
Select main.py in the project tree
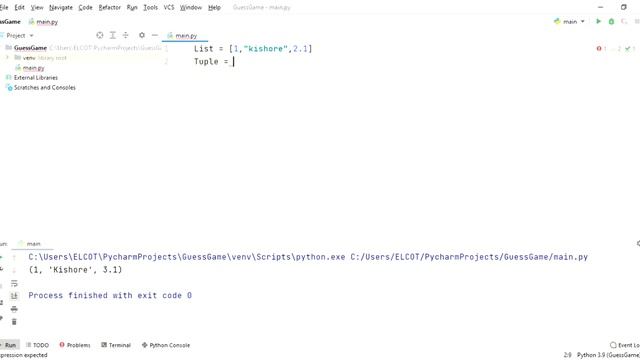(x=29, y=68)
